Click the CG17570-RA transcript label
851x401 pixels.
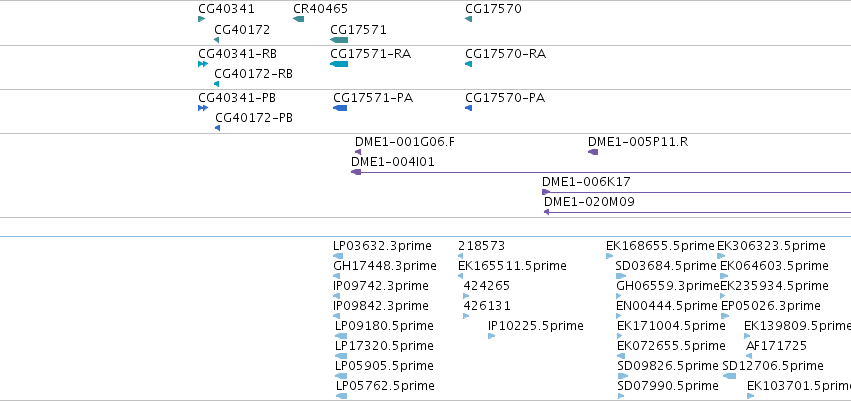(x=505, y=54)
